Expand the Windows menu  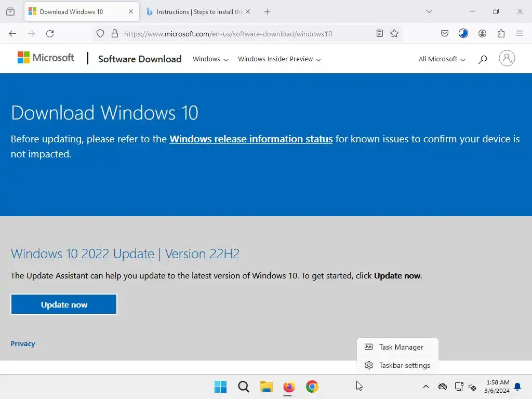coord(210,59)
